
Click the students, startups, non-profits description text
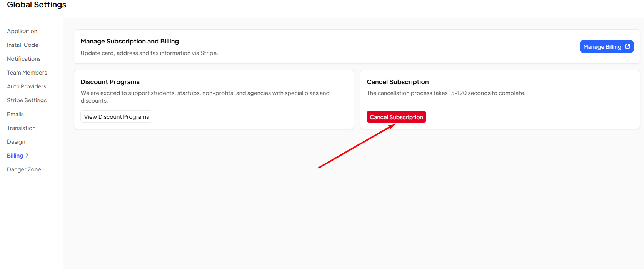[205, 97]
